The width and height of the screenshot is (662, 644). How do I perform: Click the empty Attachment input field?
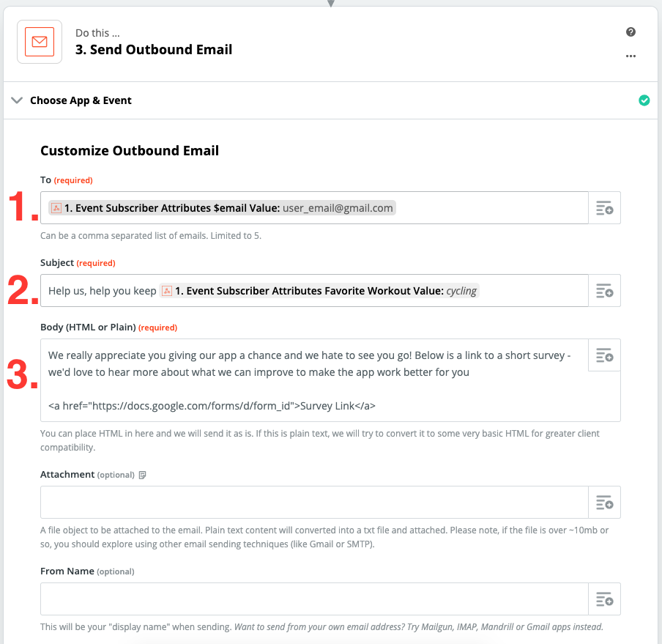tap(314, 502)
